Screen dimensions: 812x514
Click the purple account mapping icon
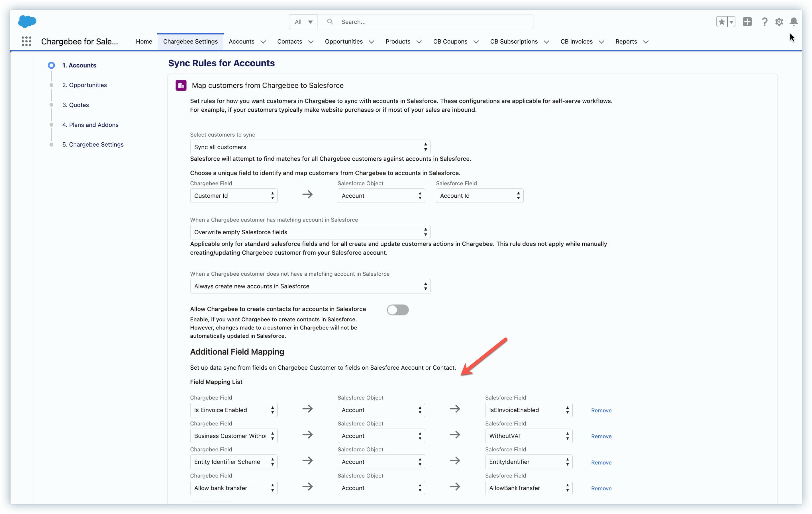[181, 85]
